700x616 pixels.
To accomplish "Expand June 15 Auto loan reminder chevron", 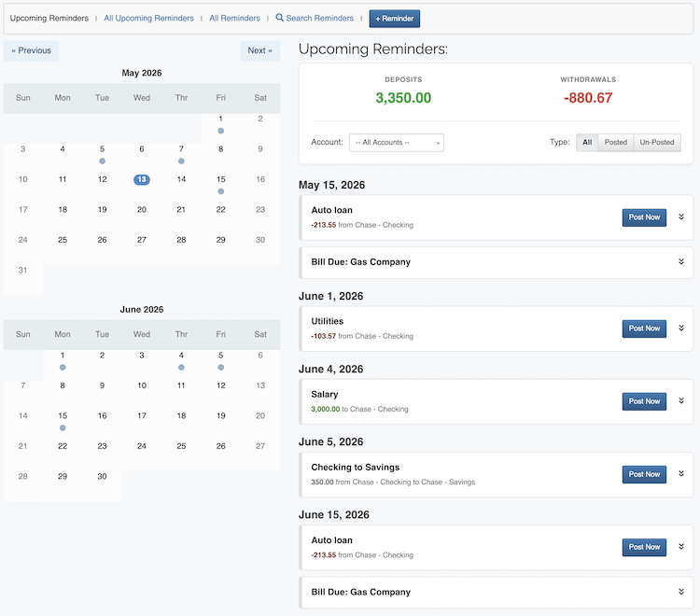I will point(681,546).
